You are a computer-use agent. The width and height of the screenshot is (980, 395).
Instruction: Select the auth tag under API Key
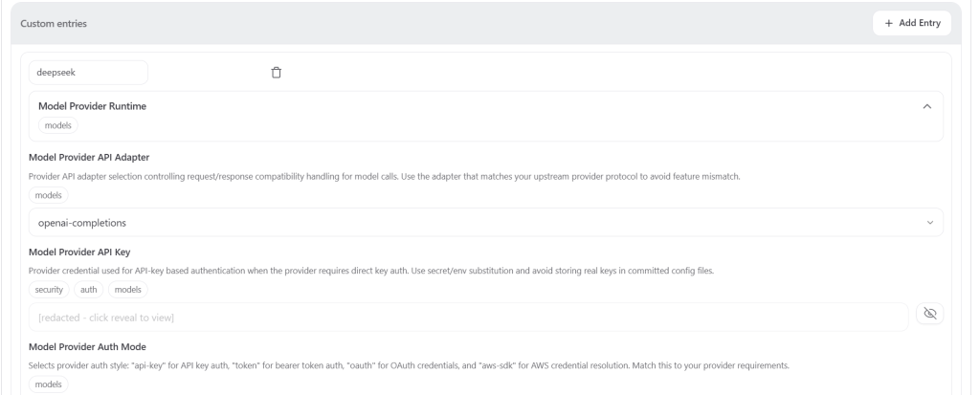tap(89, 290)
